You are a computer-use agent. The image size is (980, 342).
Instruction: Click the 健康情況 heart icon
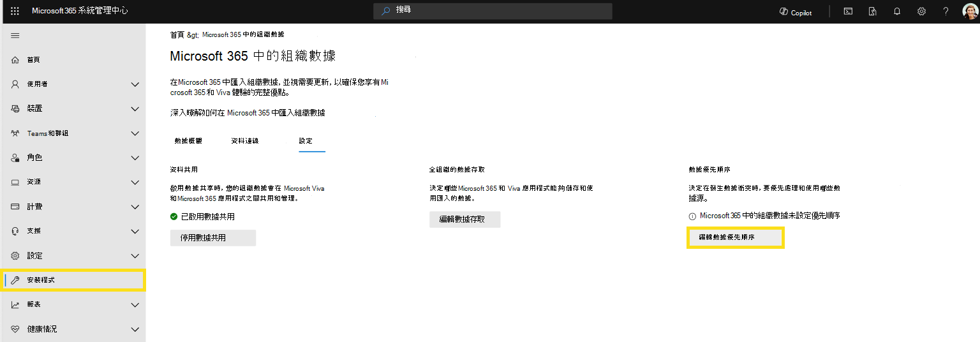[x=15, y=329]
